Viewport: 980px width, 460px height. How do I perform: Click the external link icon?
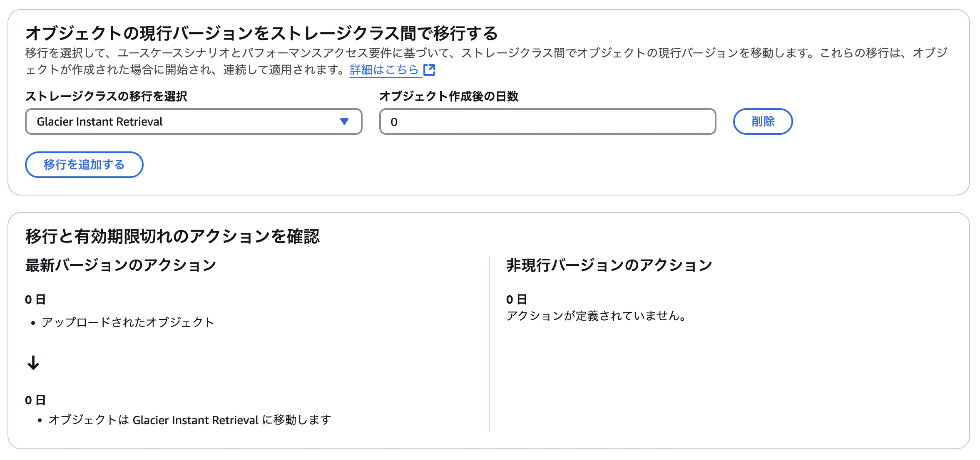tap(429, 69)
